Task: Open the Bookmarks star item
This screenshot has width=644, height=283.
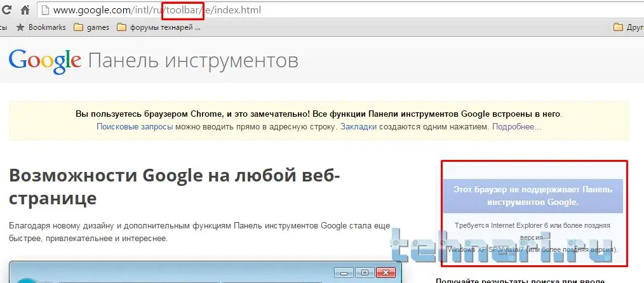Action: tap(41, 27)
